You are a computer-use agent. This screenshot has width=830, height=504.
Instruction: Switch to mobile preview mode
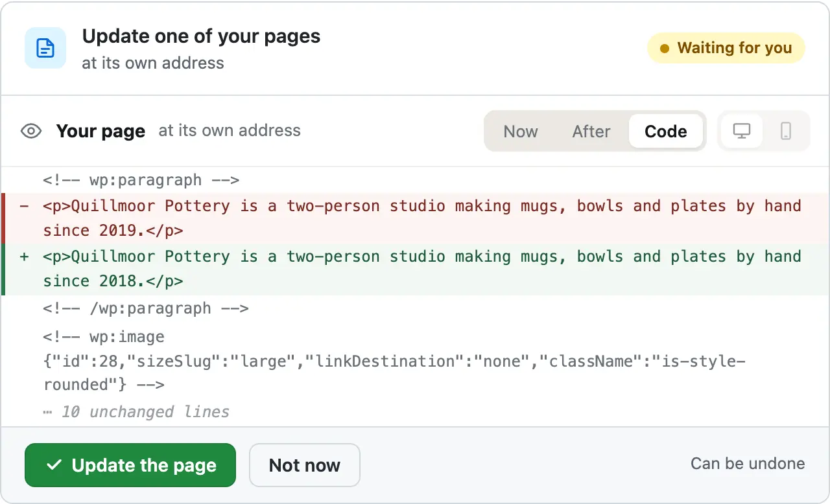tap(786, 132)
